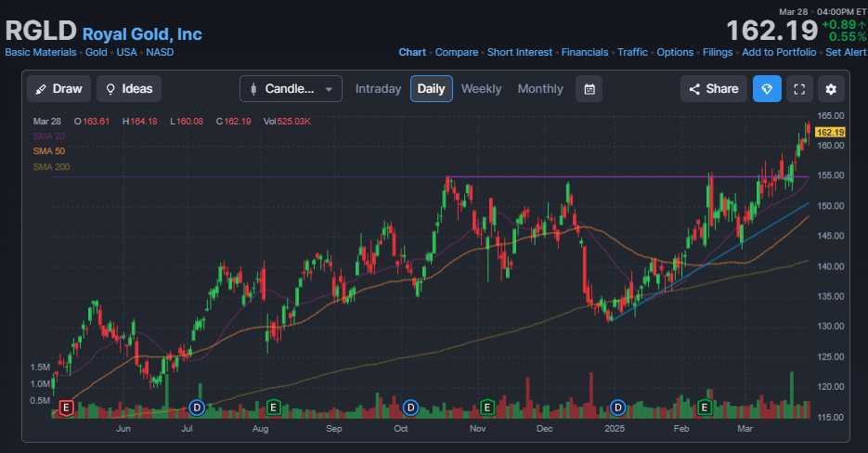The width and height of the screenshot is (868, 453).
Task: Click the pencil icon in the Draw button
Action: coord(41,89)
